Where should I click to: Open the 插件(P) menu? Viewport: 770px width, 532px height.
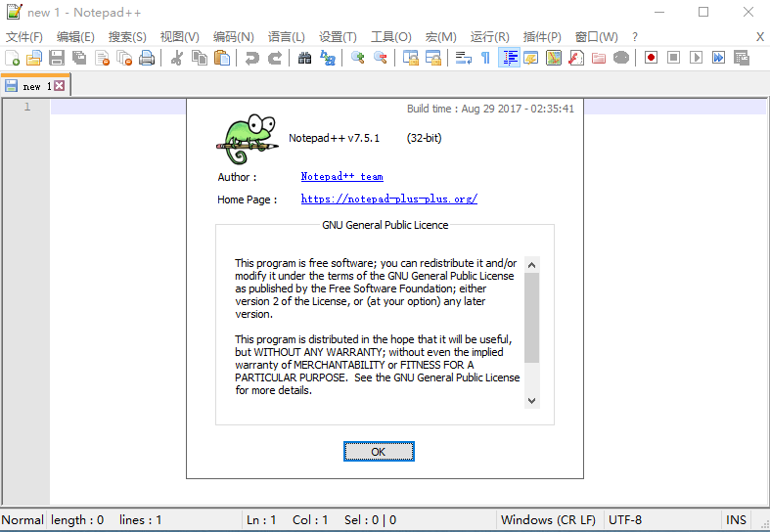pos(542,37)
